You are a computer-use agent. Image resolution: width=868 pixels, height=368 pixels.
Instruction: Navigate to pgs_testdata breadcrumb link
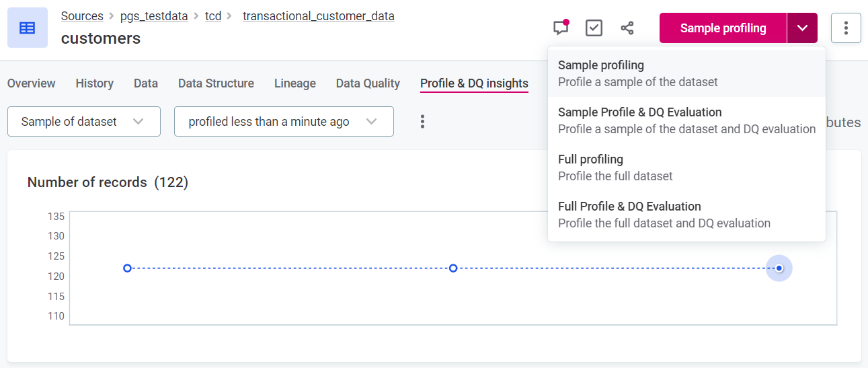click(154, 15)
